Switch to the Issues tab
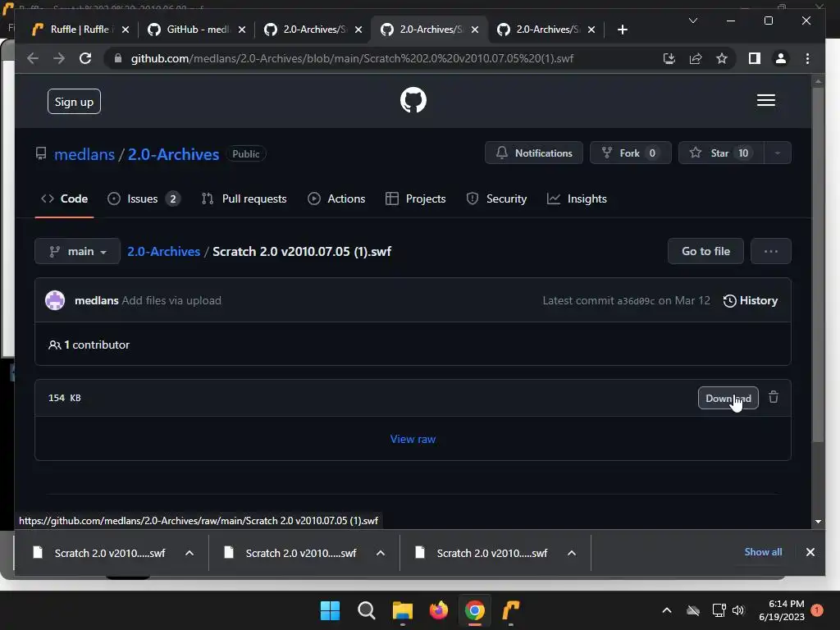 click(x=144, y=199)
